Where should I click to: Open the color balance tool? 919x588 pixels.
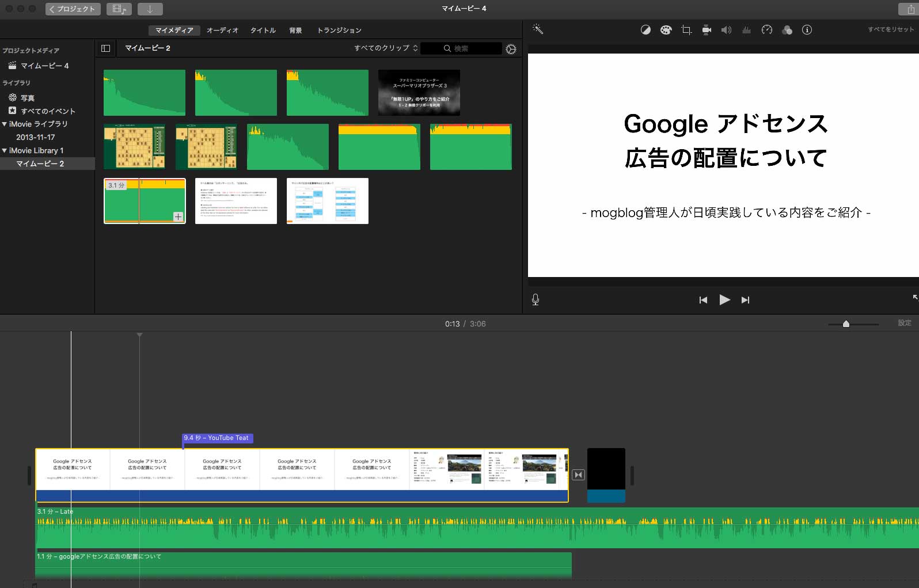(645, 30)
